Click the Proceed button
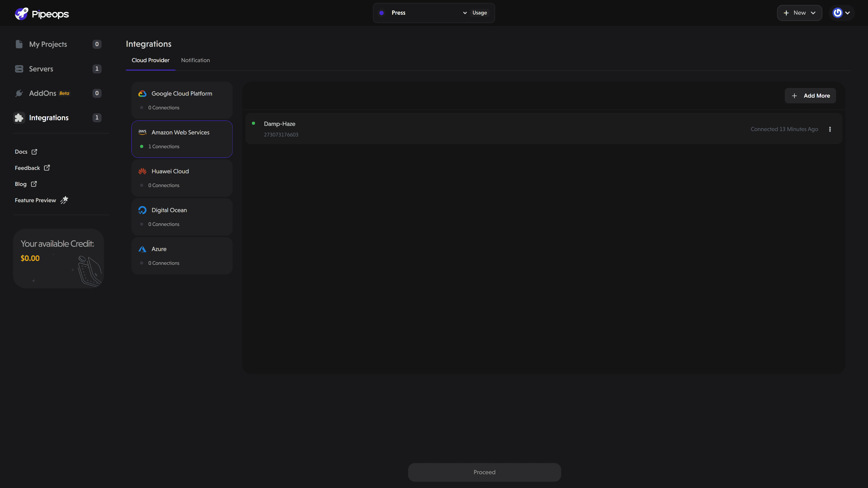This screenshot has width=868, height=488. pyautogui.click(x=484, y=472)
